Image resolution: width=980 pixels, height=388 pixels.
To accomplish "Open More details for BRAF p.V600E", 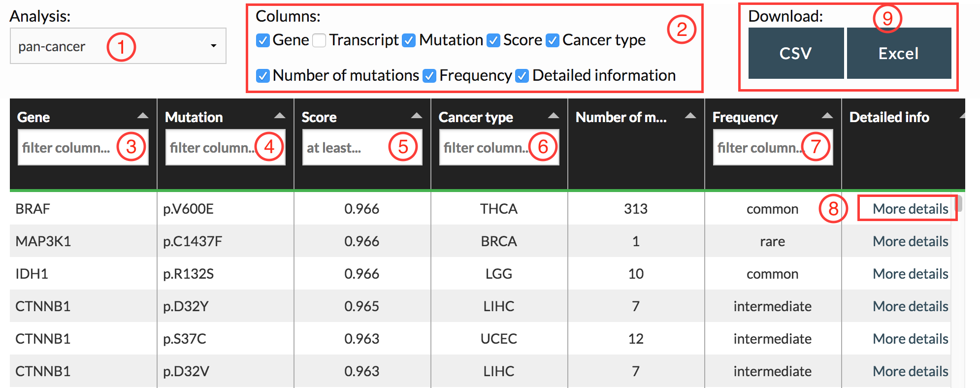I will 910,209.
